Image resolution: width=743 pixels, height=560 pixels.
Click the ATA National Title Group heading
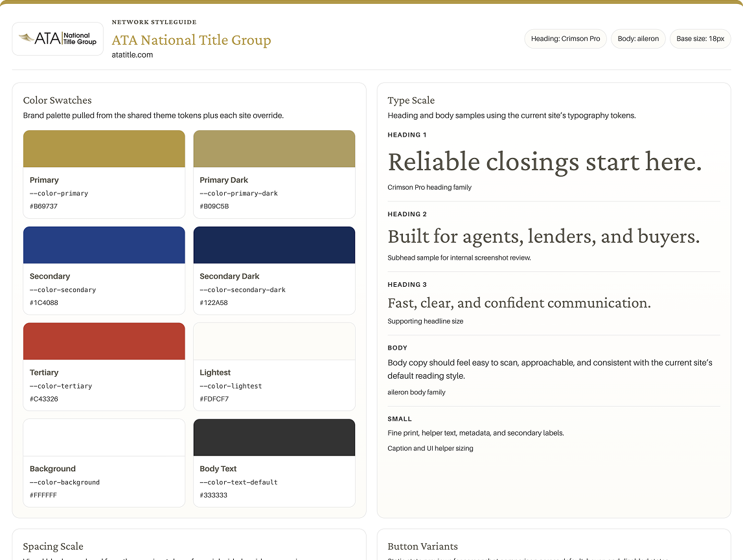[191, 40]
